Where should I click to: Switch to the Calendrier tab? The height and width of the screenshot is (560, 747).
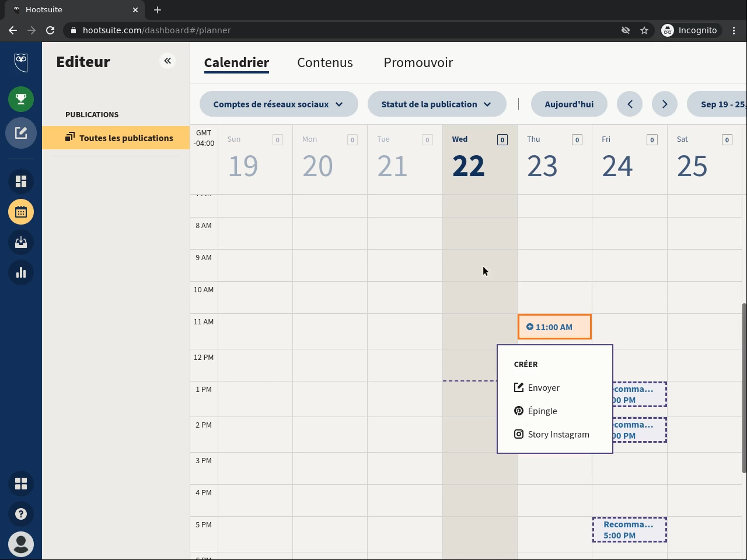tap(236, 63)
